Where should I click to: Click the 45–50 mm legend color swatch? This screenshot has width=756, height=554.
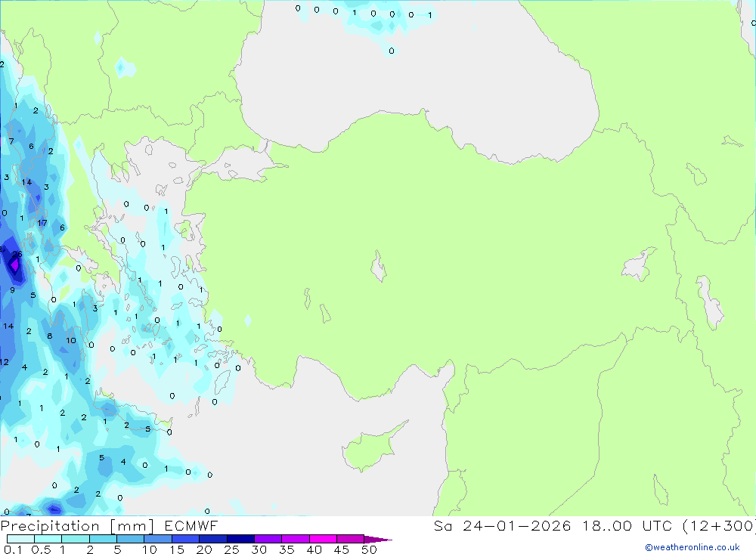pyautogui.click(x=351, y=539)
